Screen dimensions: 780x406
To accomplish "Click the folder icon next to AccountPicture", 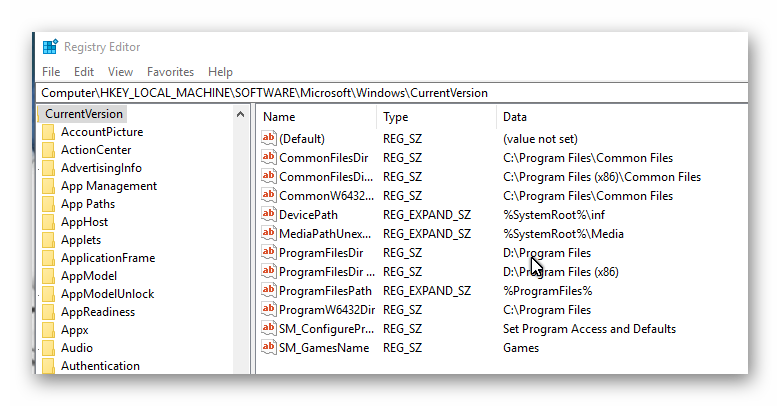I will click(x=48, y=132).
